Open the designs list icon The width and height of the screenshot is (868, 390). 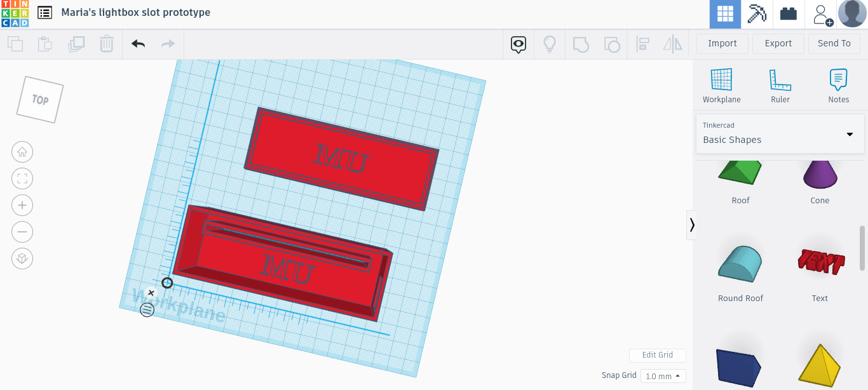[x=45, y=13]
